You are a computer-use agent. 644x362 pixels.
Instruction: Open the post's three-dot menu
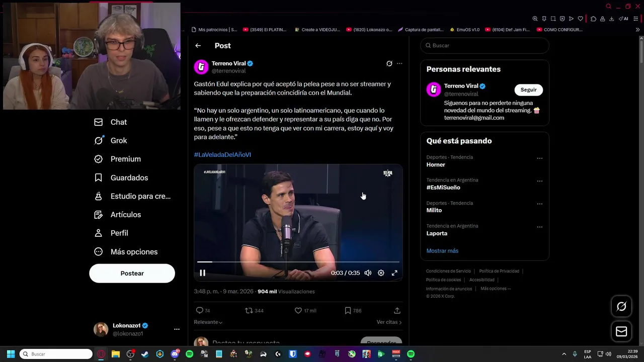399,63
